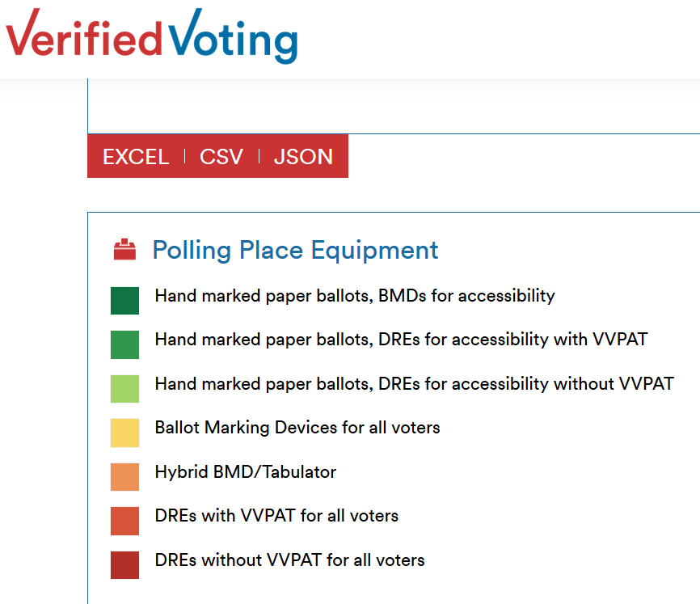Click 'Hand marked paper ballots, BMDs for accessibility' label
Viewport: 700px width, 604px height.
click(x=355, y=295)
